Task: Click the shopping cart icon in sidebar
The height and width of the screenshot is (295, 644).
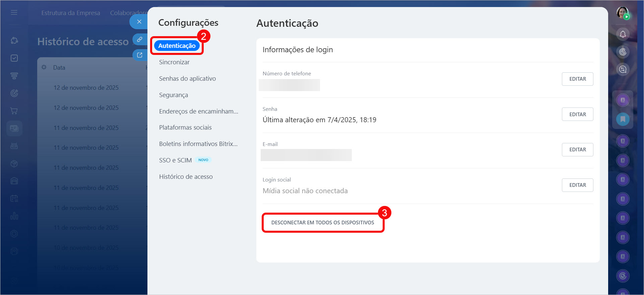Action: point(14,111)
